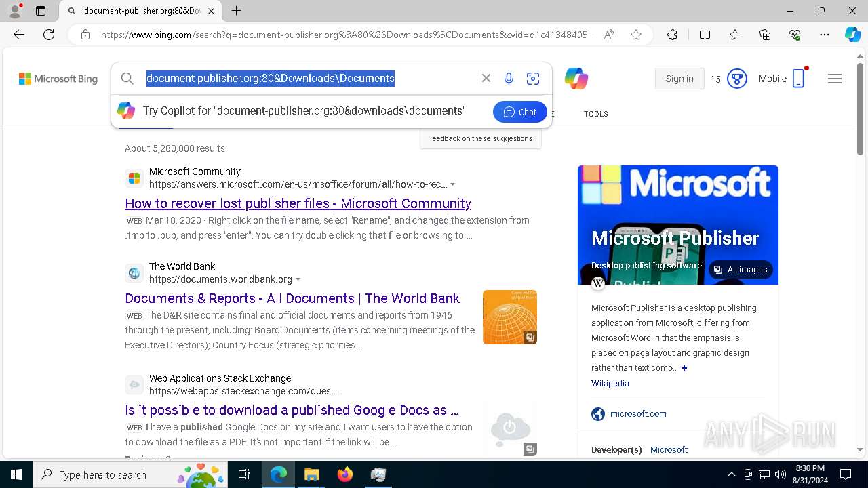
Task: Open How to recover lost publisher files link
Action: pos(298,203)
